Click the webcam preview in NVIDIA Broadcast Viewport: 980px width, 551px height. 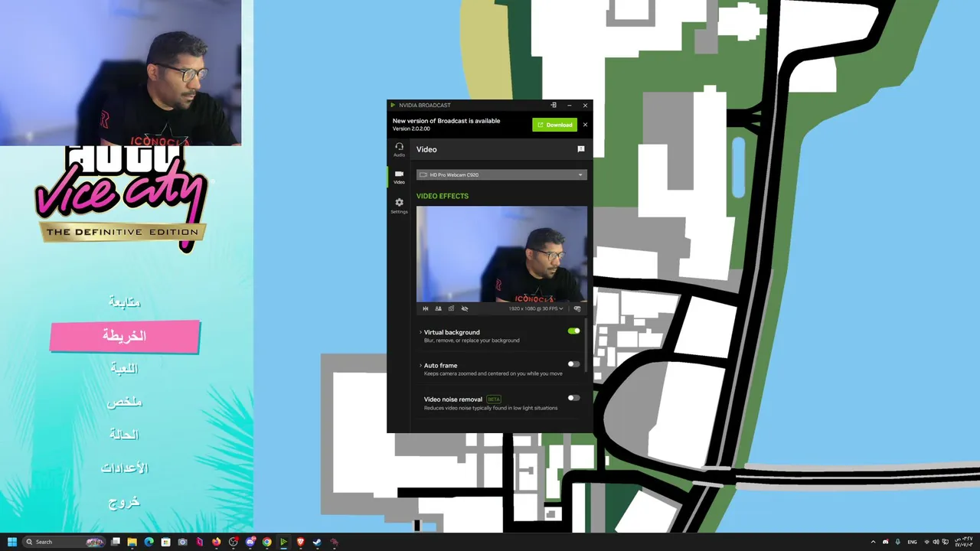coord(501,254)
